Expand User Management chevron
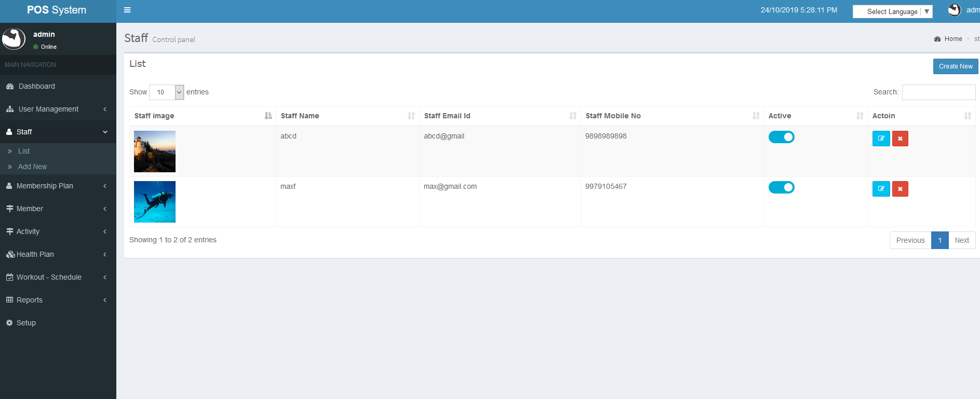Image resolution: width=980 pixels, height=399 pixels. 105,109
